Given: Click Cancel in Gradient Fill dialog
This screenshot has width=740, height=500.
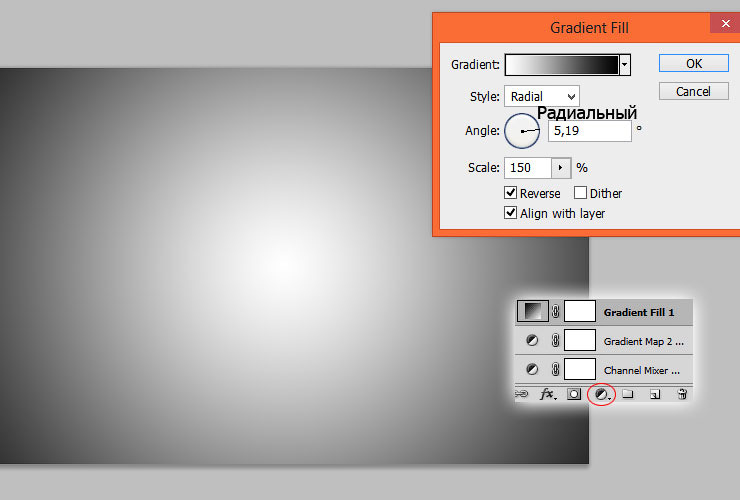Looking at the screenshot, I should click(x=694, y=91).
